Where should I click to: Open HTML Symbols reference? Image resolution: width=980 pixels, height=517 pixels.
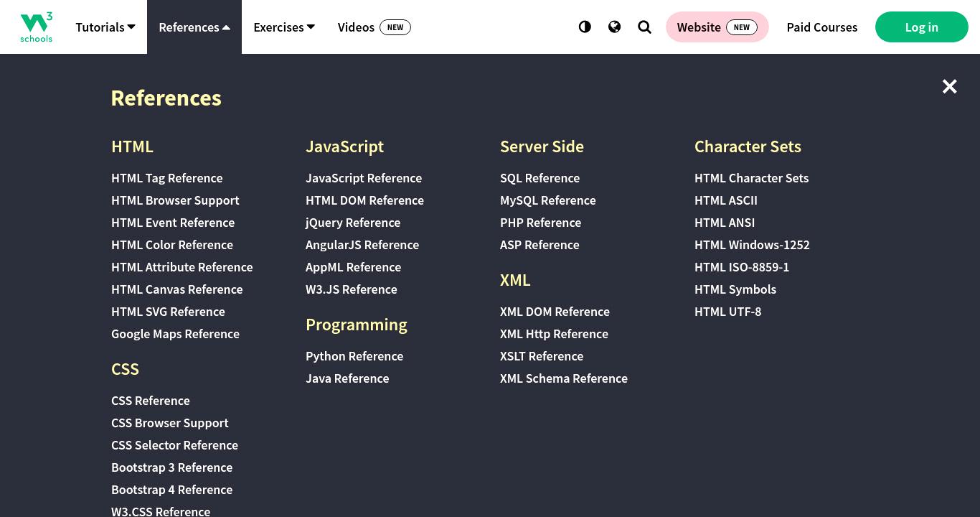(735, 289)
